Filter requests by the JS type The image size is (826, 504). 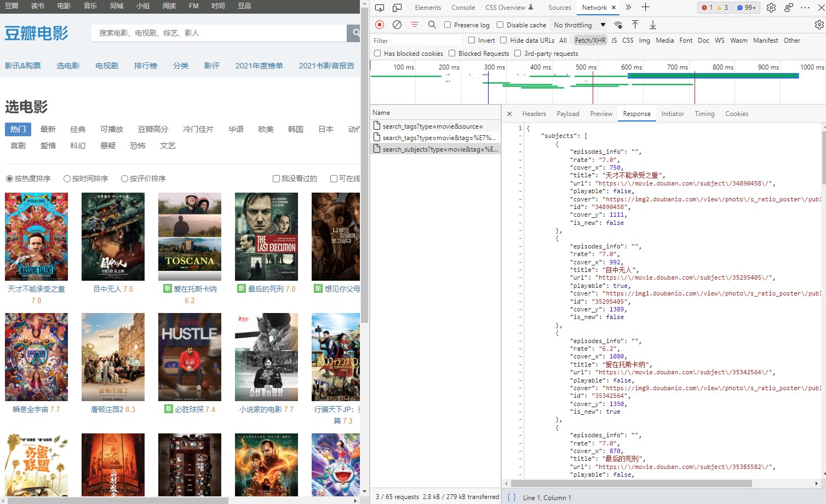pyautogui.click(x=613, y=40)
